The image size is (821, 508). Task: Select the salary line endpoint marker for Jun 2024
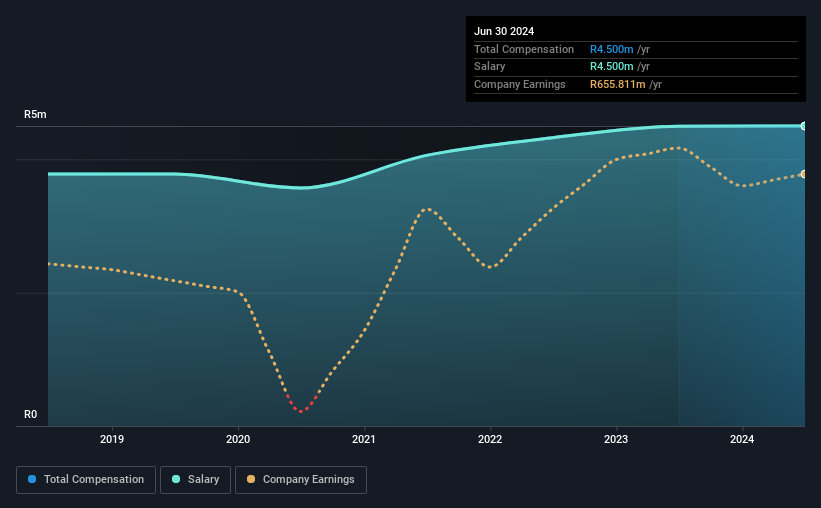click(x=803, y=126)
